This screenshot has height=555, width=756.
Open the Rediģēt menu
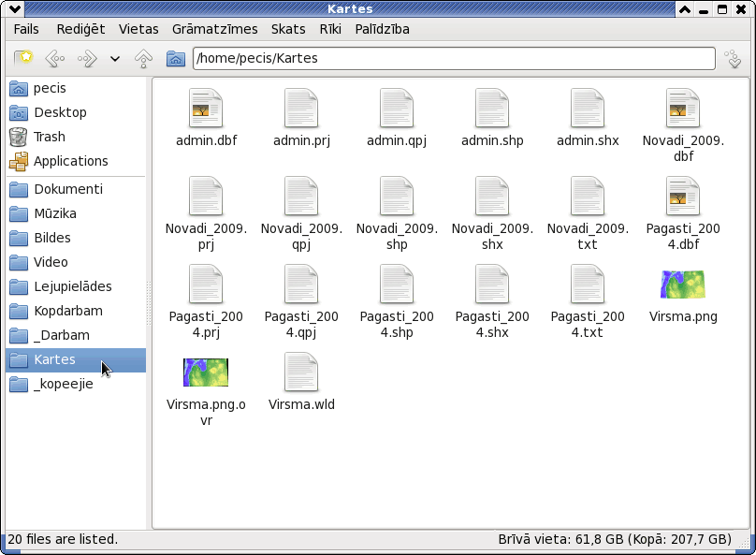[80, 29]
